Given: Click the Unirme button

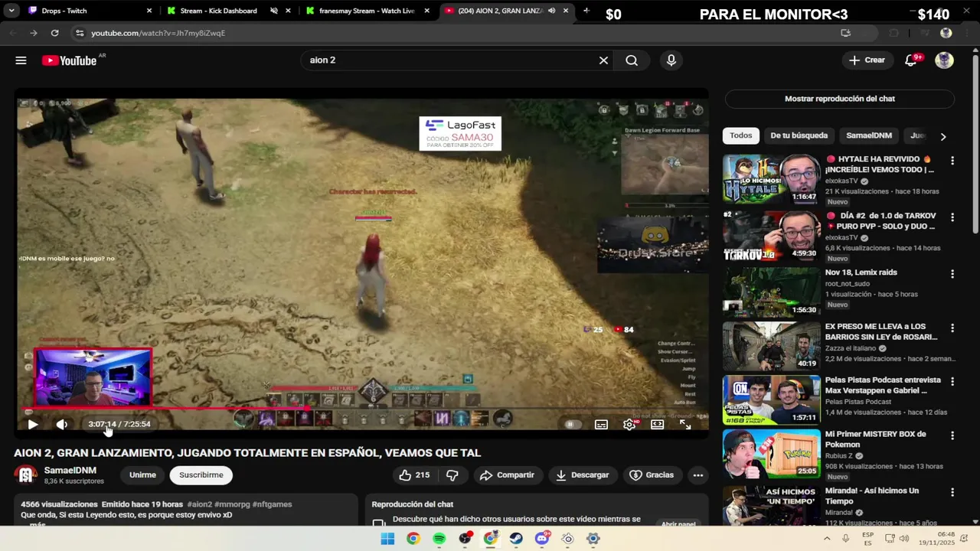Looking at the screenshot, I should click(142, 475).
